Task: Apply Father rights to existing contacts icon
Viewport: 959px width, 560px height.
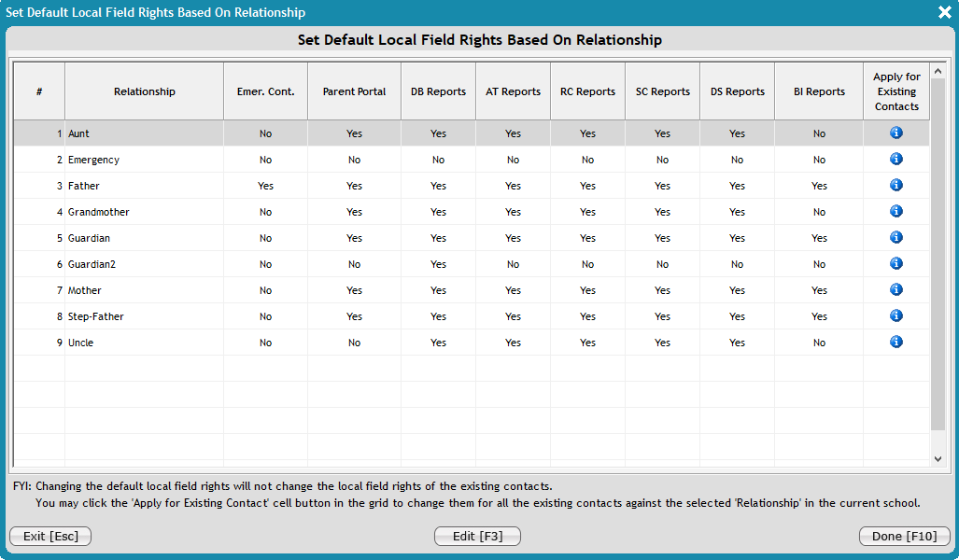Action: coord(896,185)
